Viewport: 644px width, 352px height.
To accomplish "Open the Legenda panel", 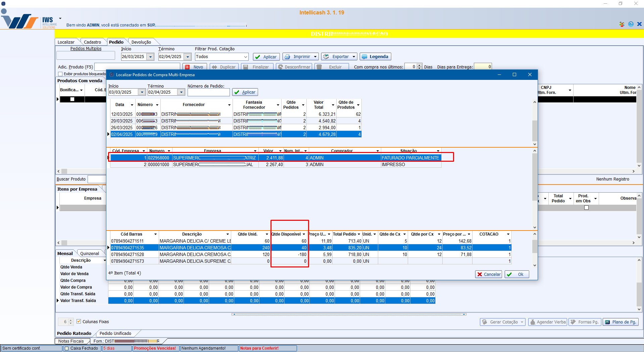I will click(375, 57).
